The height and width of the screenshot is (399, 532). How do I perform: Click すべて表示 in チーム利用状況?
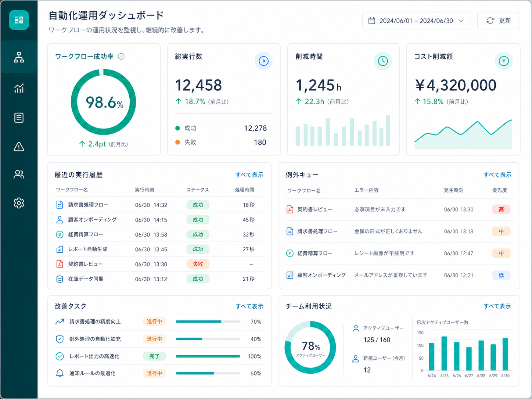click(x=497, y=306)
